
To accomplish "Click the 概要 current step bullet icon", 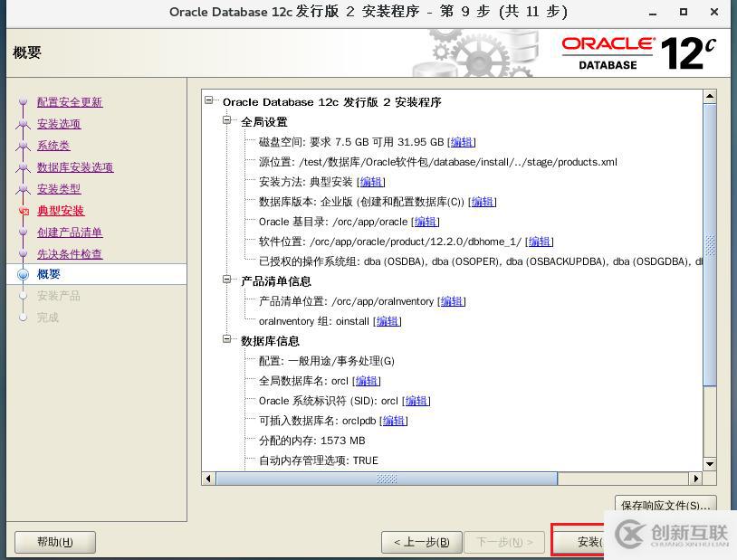I will 23,274.
